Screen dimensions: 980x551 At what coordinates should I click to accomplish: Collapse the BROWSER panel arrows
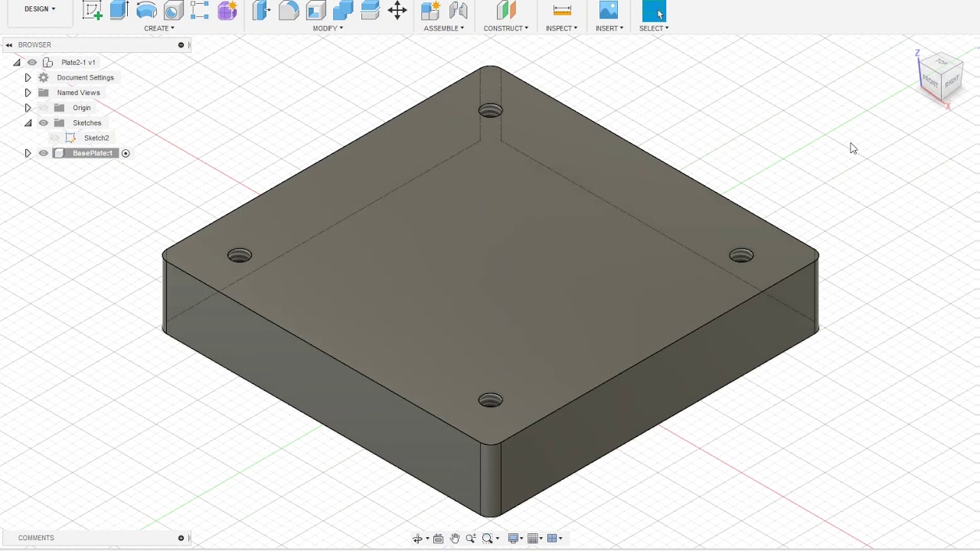(8, 45)
